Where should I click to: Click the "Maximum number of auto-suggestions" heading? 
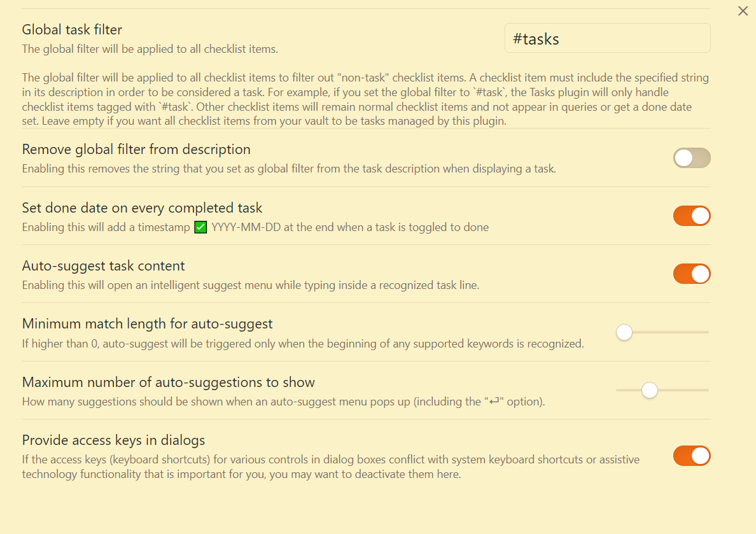(169, 382)
